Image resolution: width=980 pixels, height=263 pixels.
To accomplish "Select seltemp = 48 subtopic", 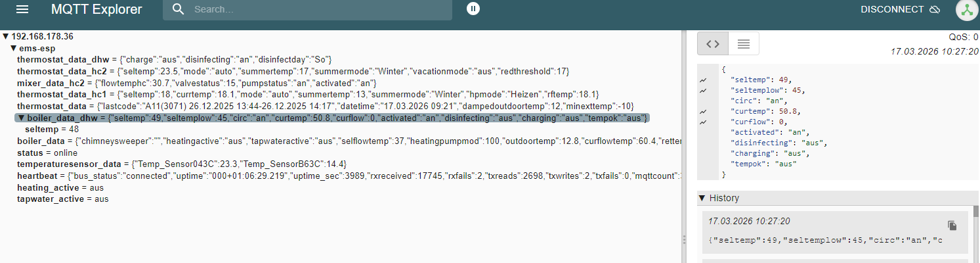I will (x=52, y=130).
